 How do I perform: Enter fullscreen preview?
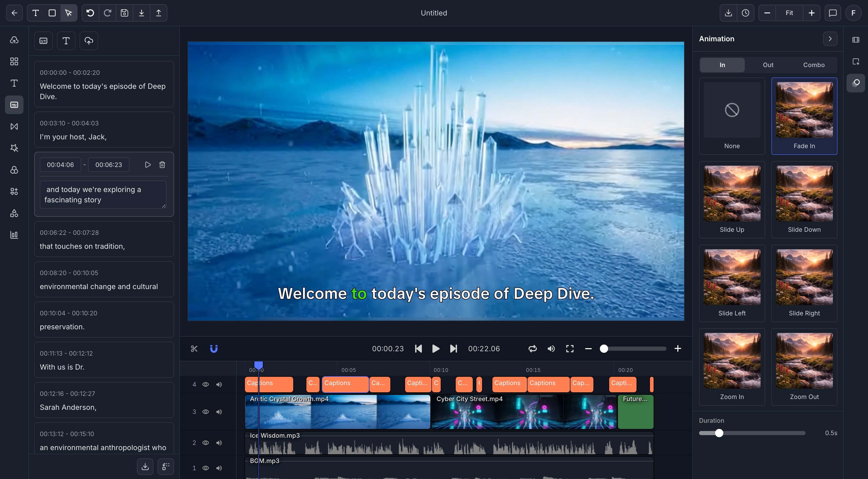pos(570,348)
